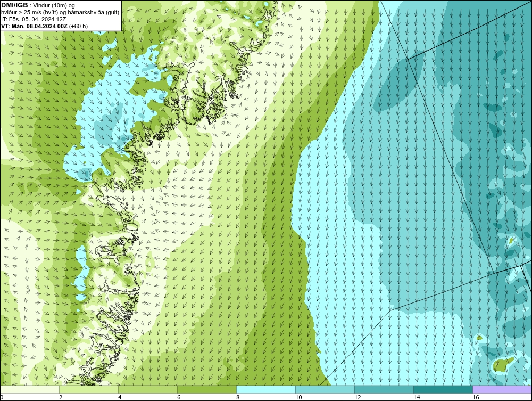
Task: Click the 4–6 m/s green swatch
Action: click(x=148, y=389)
